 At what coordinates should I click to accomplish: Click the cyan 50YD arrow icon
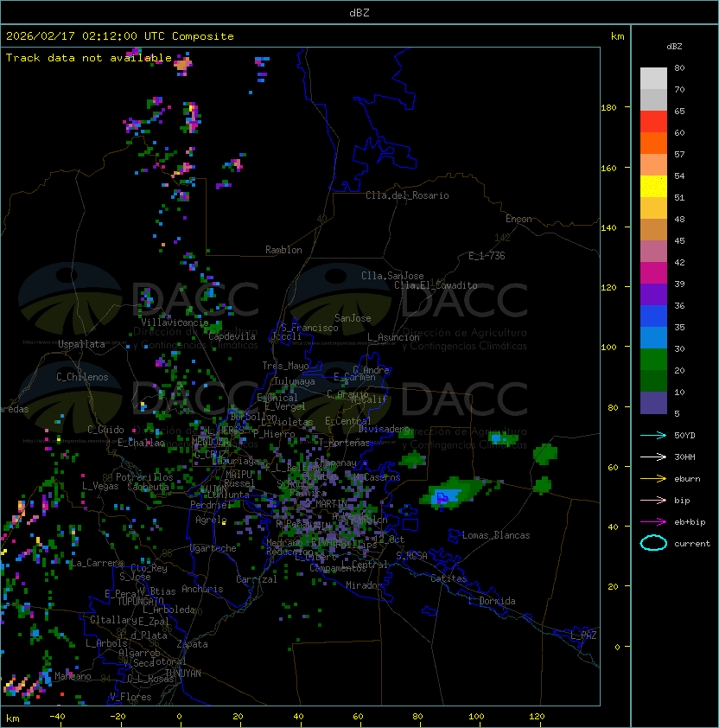click(653, 435)
